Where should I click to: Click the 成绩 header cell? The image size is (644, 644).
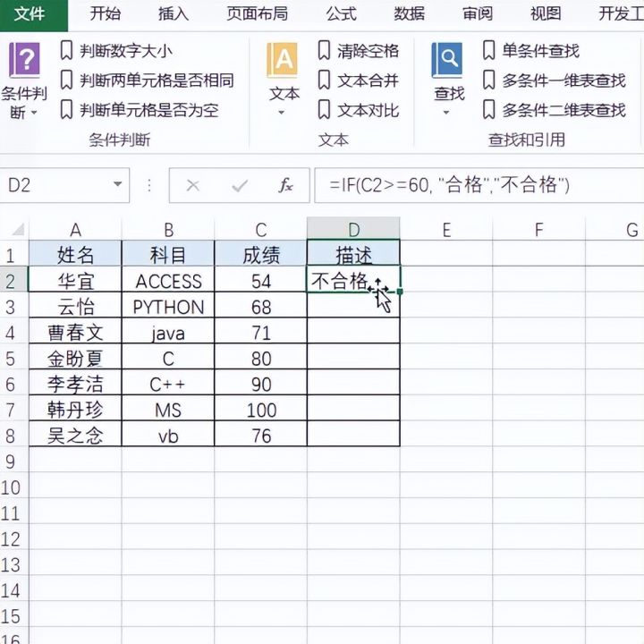click(x=261, y=253)
